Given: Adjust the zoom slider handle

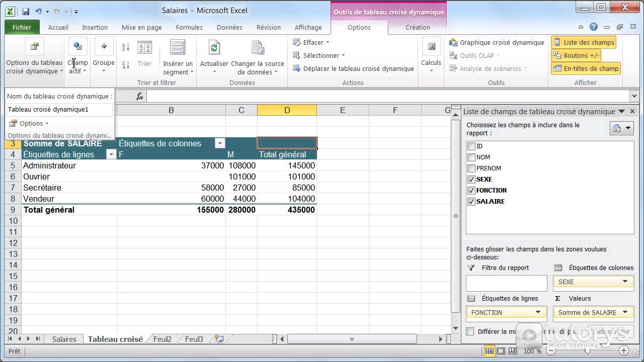Looking at the screenshot, I should coord(587,350).
